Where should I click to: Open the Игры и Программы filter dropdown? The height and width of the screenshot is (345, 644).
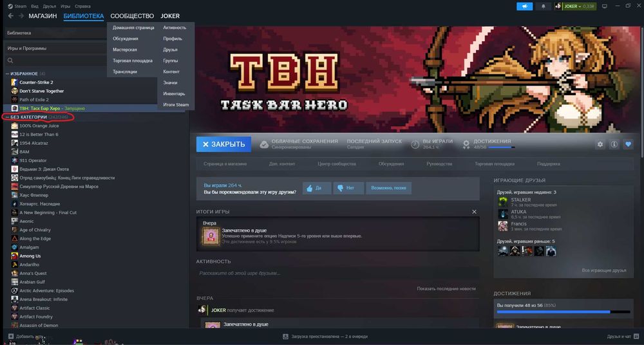(57, 48)
